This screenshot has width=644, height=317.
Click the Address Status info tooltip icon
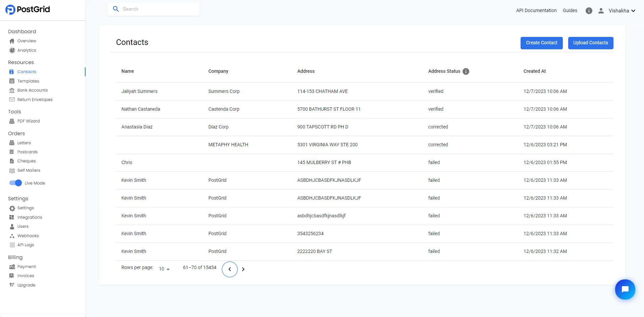466,71
